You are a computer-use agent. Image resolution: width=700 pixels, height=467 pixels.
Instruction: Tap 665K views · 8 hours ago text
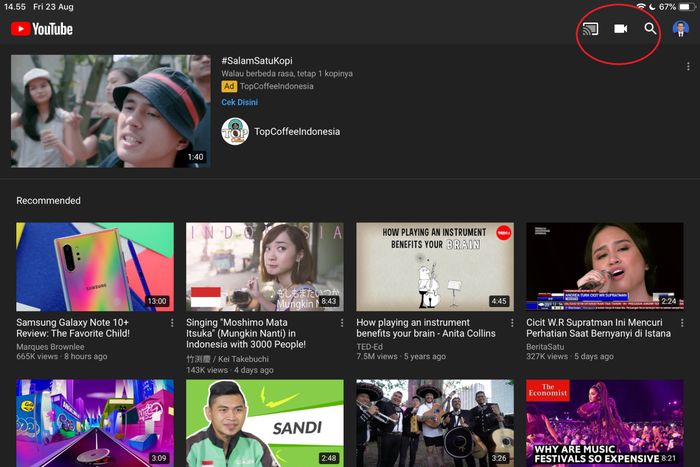[62, 357]
